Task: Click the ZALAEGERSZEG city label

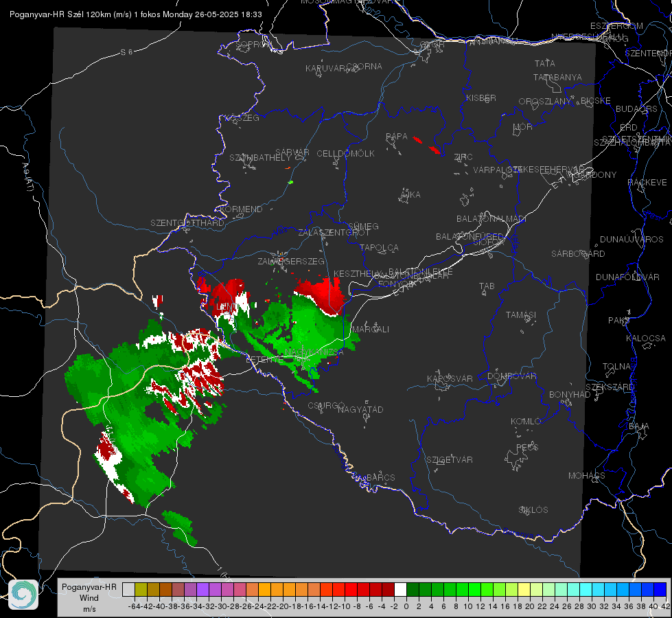Action: [291, 261]
